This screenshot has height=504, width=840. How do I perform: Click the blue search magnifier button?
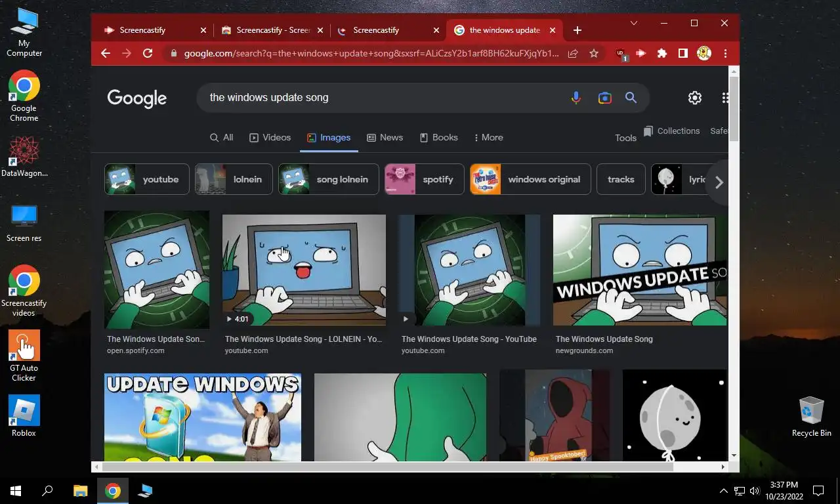631,98
